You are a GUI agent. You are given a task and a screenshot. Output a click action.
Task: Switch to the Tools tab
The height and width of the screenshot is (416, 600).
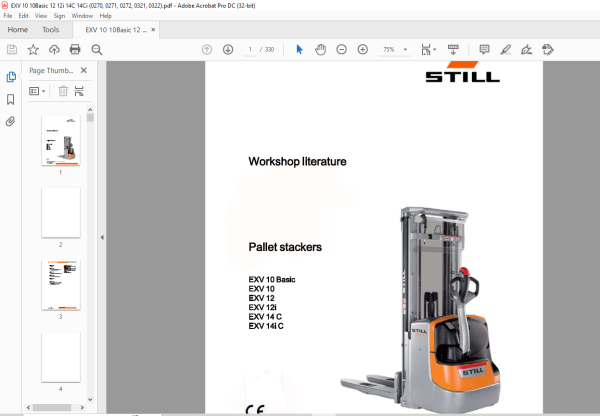coord(51,29)
